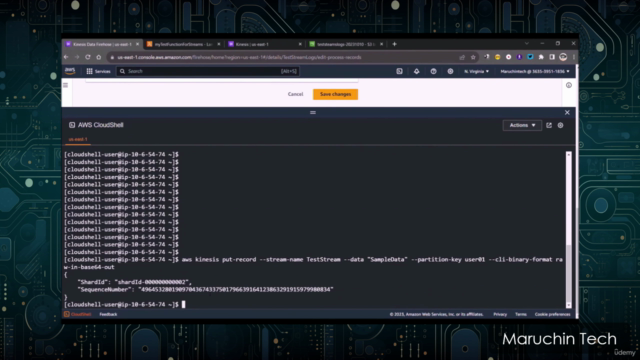Click the Save changes button
The height and width of the screenshot is (360, 640).
click(336, 94)
